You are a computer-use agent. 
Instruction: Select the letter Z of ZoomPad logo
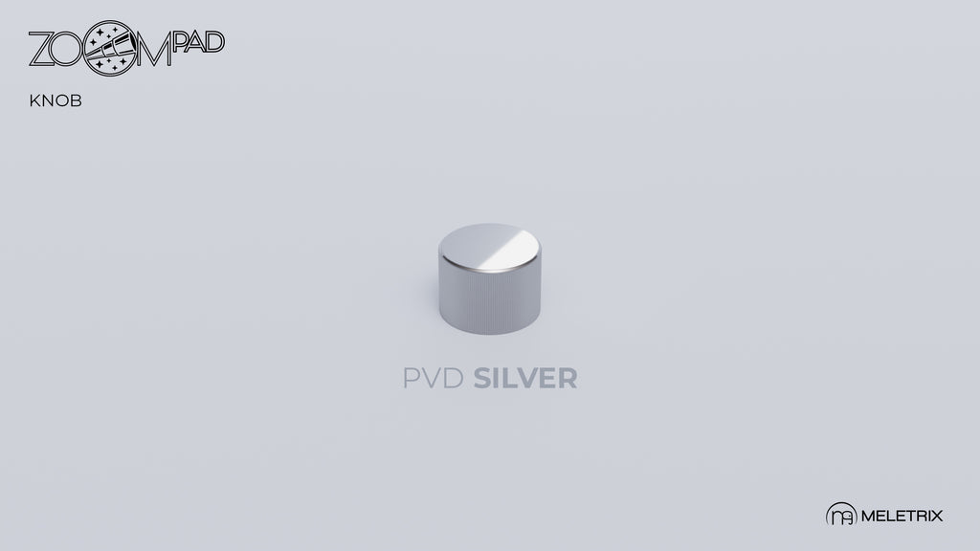41,50
